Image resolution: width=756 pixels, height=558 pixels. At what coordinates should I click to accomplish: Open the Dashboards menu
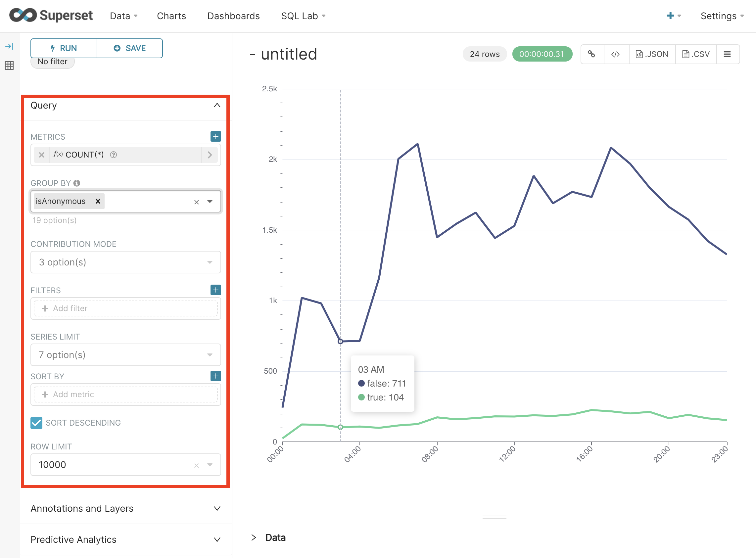pyautogui.click(x=233, y=16)
